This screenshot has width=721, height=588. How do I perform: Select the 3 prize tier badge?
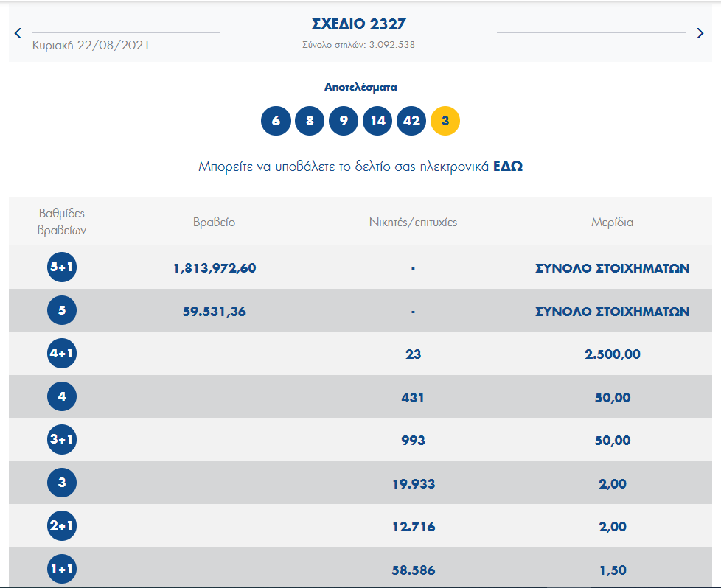click(x=62, y=482)
